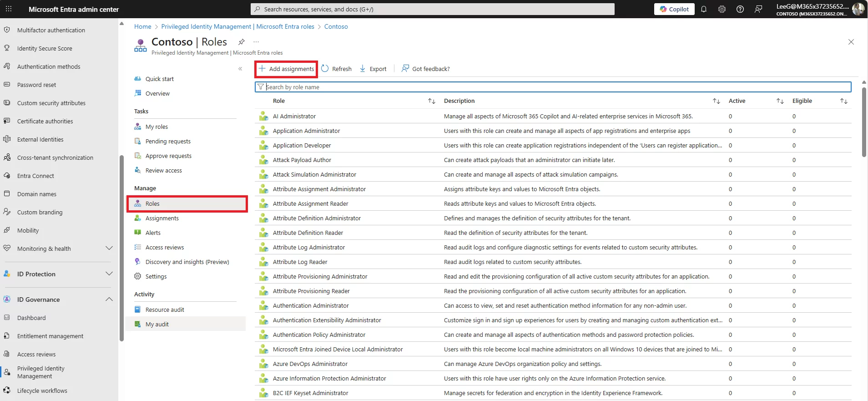
Task: Focus the Search resources, services, and docs box
Action: 432,9
